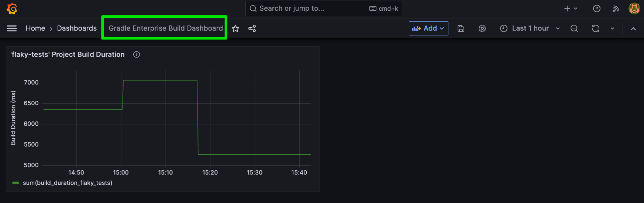
Task: Refresh the dashboard
Action: 596,28
